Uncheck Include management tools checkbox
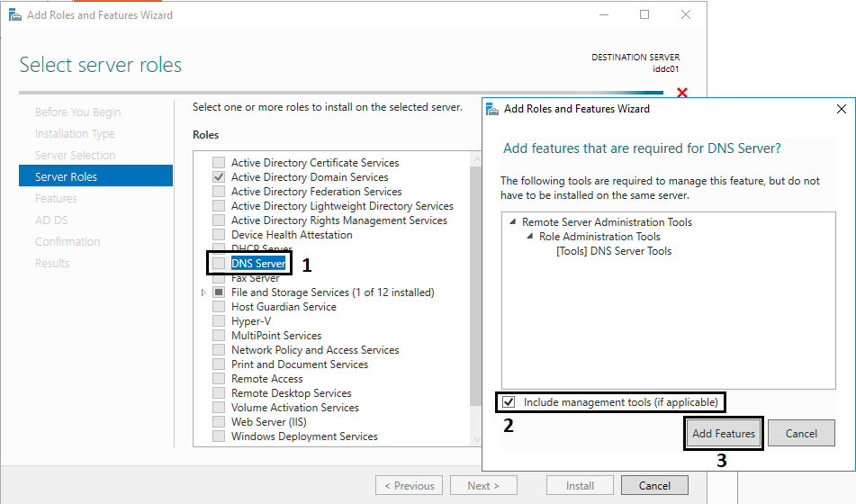 pyautogui.click(x=509, y=402)
